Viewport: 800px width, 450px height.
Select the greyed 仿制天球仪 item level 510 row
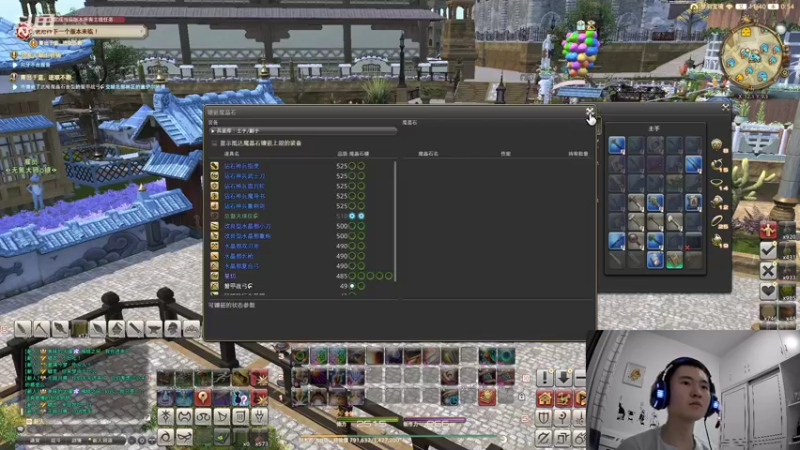click(x=302, y=216)
